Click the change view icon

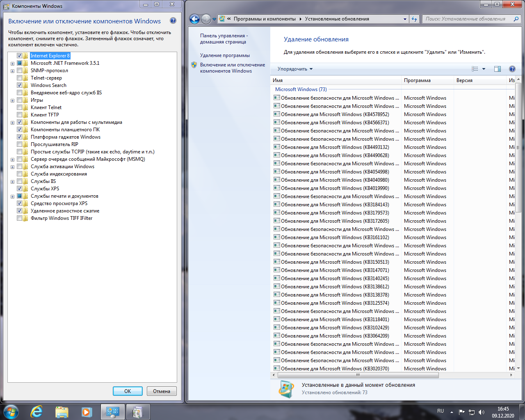click(475, 69)
